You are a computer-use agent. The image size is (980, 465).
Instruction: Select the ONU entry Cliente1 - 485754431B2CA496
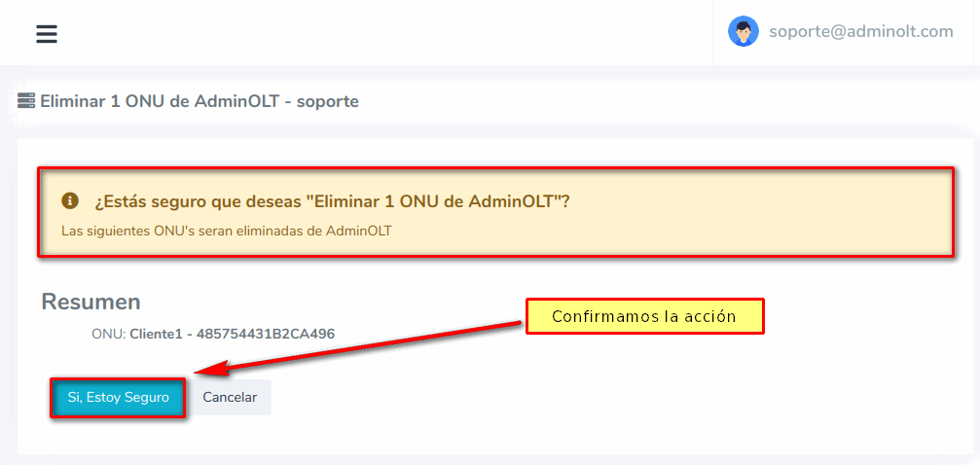pos(232,334)
